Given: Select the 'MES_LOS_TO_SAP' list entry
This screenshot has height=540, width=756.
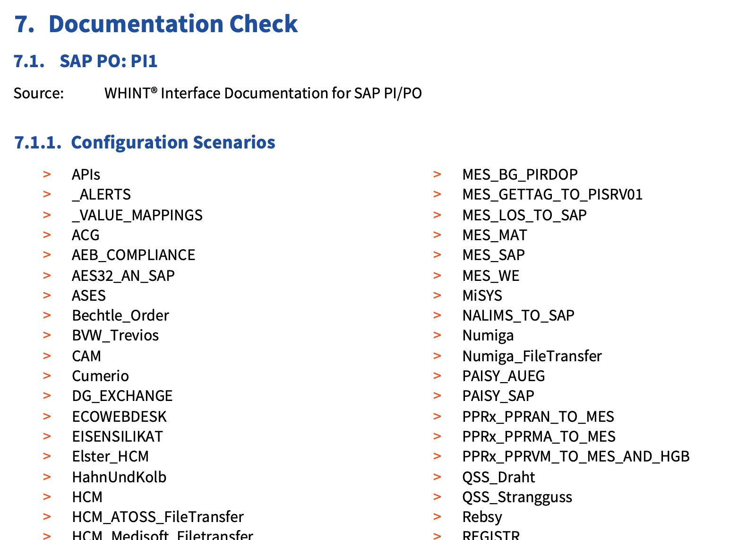Looking at the screenshot, I should click(x=524, y=215).
